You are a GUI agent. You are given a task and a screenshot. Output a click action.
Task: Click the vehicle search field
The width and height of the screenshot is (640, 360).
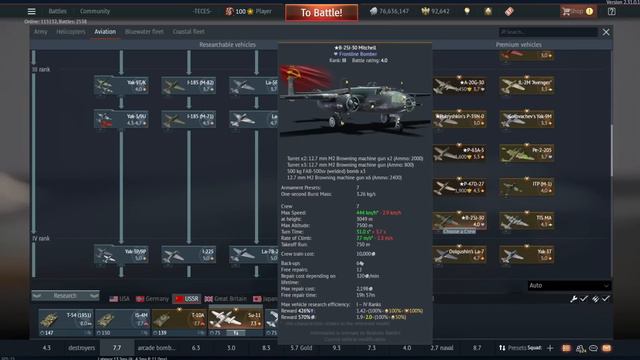coord(548,32)
